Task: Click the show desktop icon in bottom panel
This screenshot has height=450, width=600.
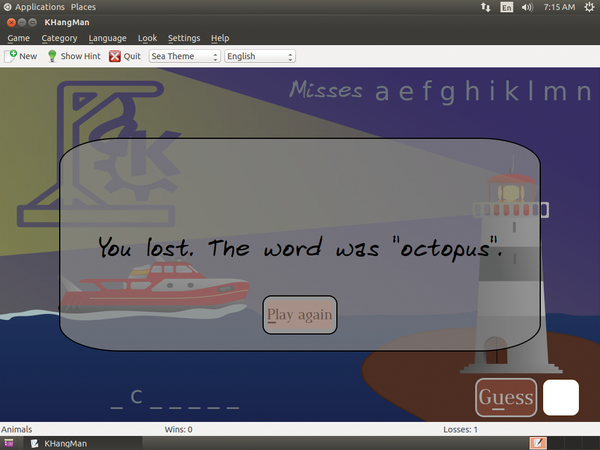Action: [x=8, y=443]
